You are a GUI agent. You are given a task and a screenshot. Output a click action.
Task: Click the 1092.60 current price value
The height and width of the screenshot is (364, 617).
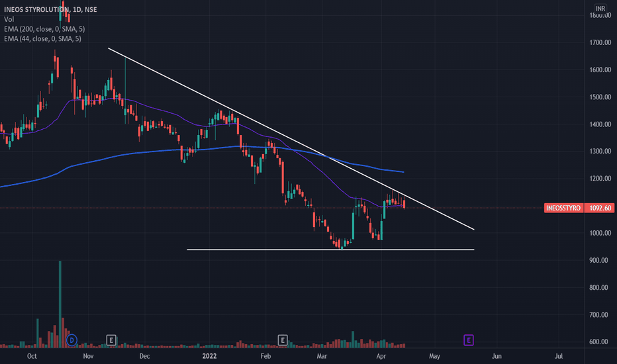600,208
